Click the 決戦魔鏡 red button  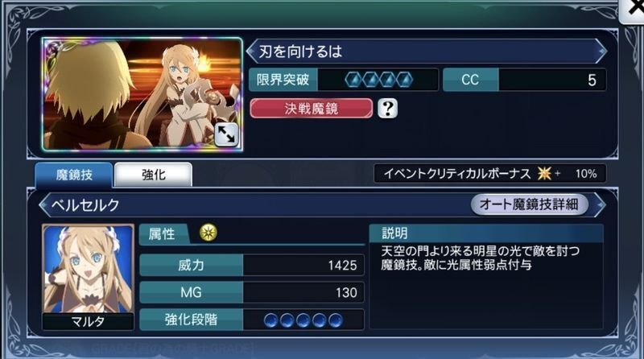[311, 109]
